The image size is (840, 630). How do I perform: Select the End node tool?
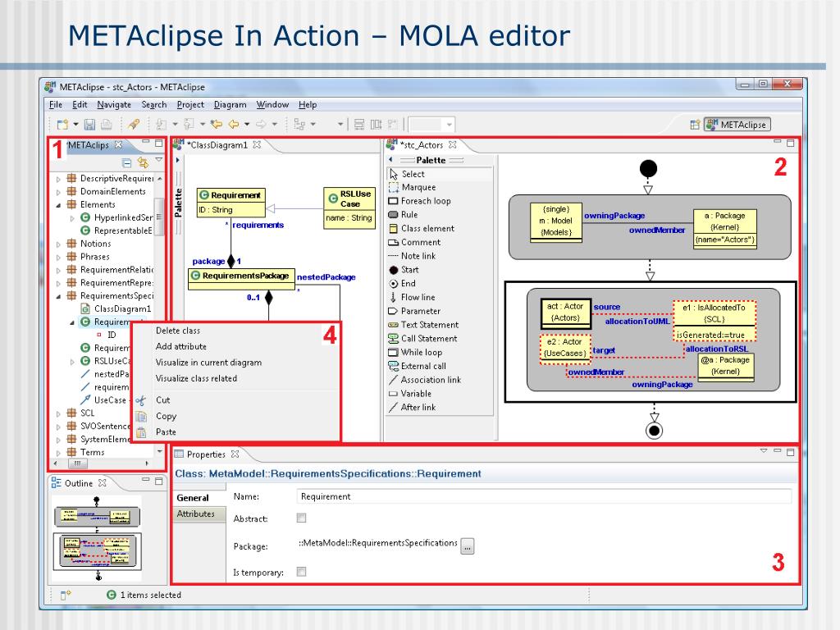pyautogui.click(x=402, y=283)
